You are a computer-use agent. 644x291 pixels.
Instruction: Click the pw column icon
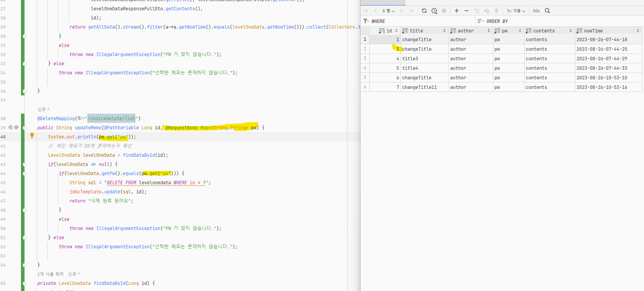tap(497, 31)
